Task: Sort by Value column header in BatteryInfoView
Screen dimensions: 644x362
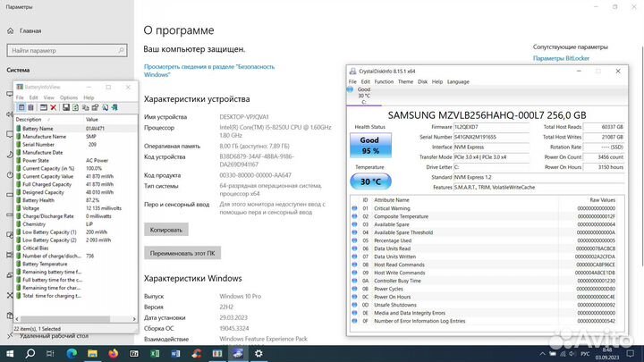Action: point(111,120)
